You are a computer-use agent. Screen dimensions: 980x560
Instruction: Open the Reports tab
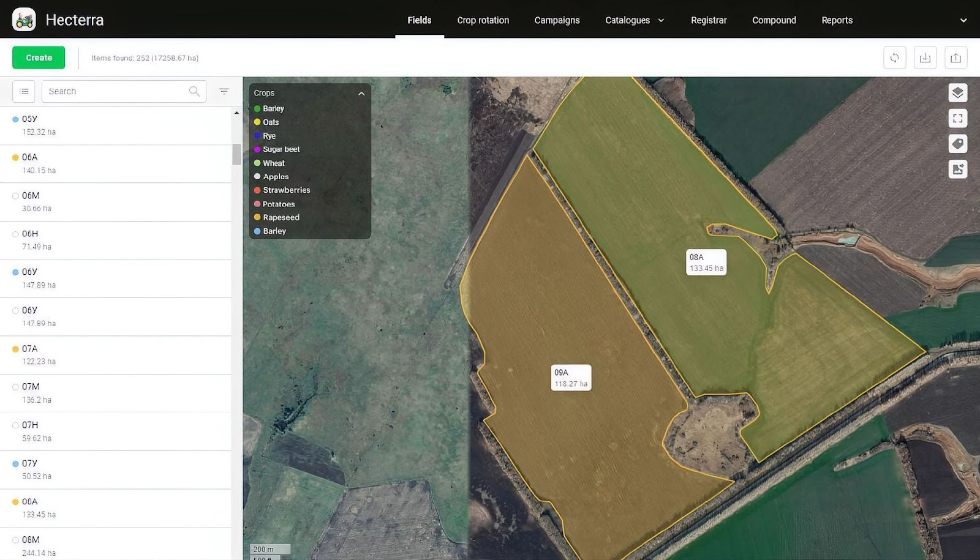(837, 20)
